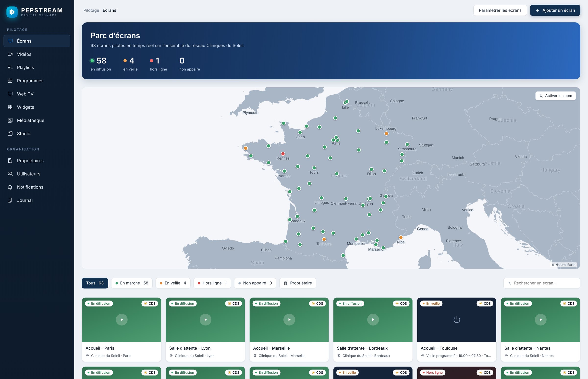Click the play icon on Accueil – Marseille

pos(289,320)
